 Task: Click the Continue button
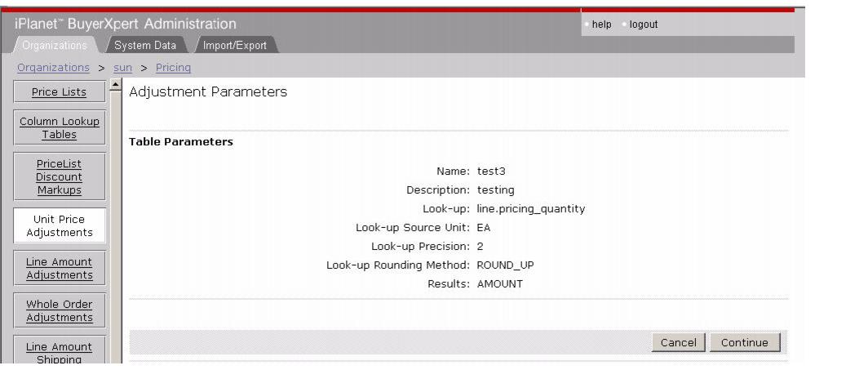pos(745,342)
